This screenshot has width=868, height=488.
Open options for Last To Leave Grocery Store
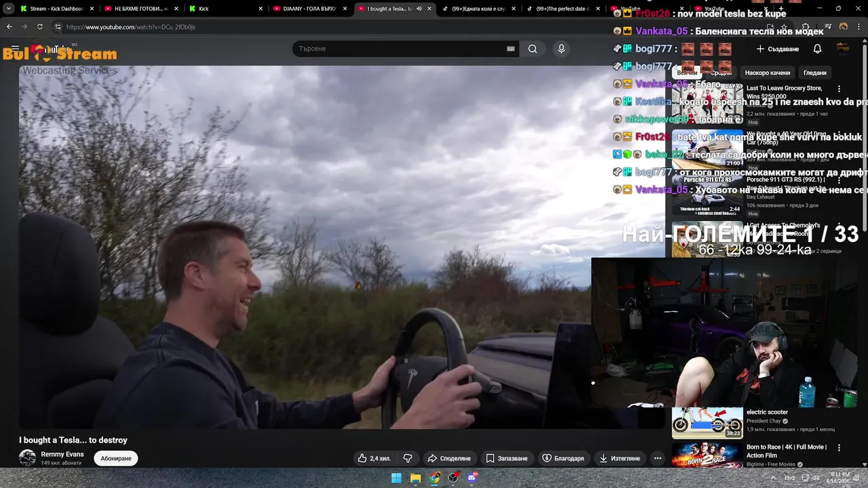(839, 89)
